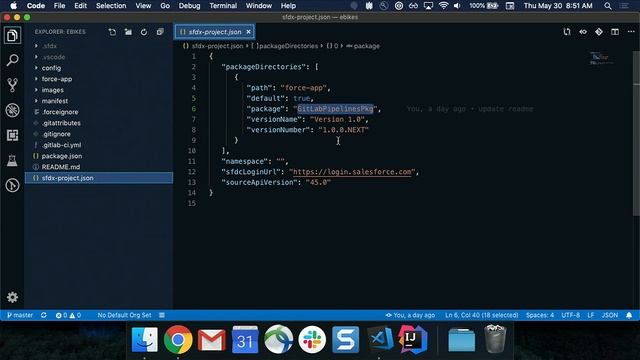Open the Debug menu
This screenshot has width=640, height=360.
point(189,6)
